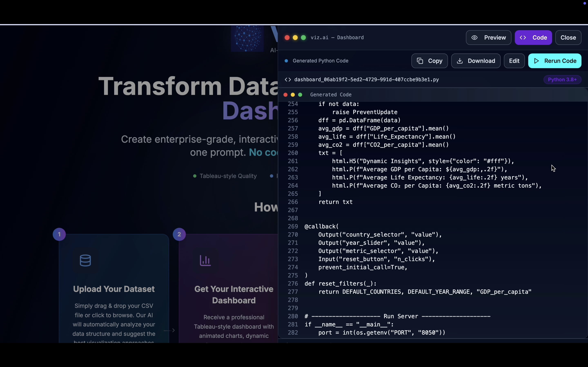
Task: Click the yellow dot of viz.ai window
Action: click(295, 38)
